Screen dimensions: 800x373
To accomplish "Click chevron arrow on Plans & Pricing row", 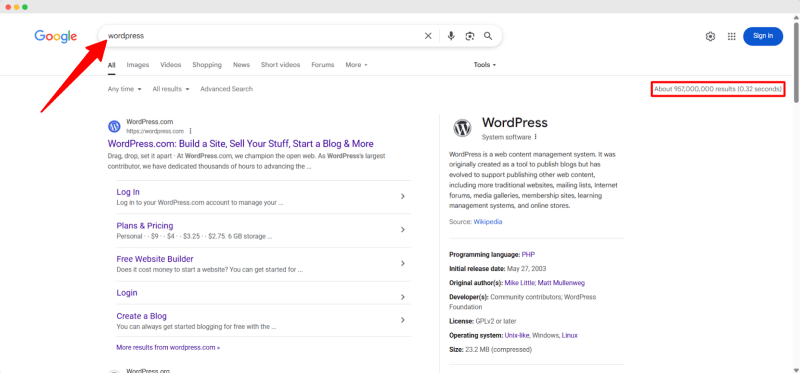I will pos(403,230).
